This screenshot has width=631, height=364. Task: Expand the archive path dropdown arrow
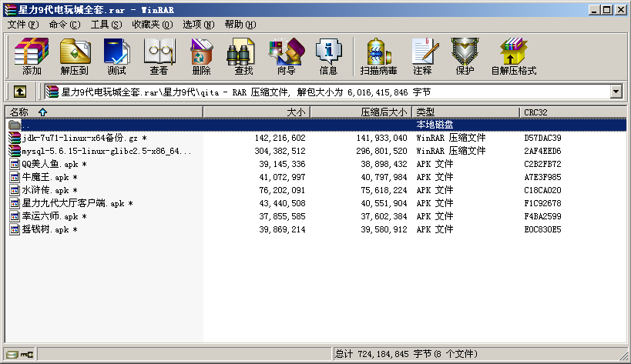pyautogui.click(x=616, y=92)
